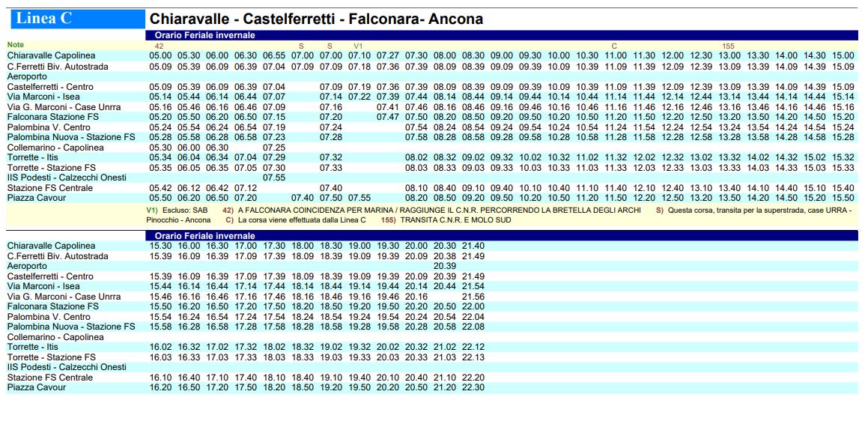This screenshot has height=433, width=868.
Task: Select the 07.10 Chiaravalle Capolinea departure
Action: tap(359, 56)
